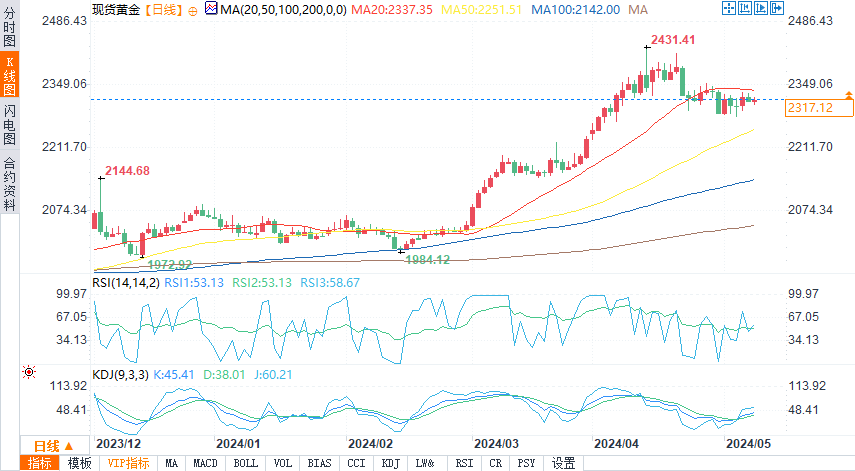The width and height of the screenshot is (855, 471).
Task: Choose the CCI indicator button
Action: tap(357, 463)
